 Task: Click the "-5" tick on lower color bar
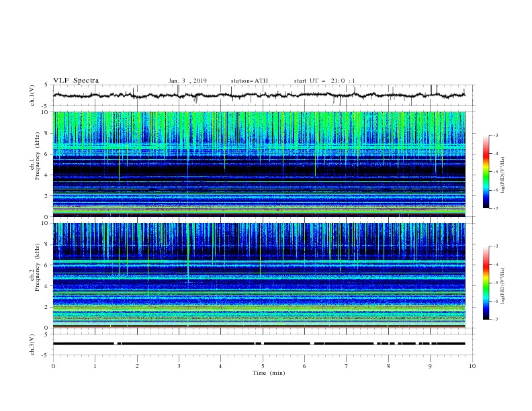[496, 283]
